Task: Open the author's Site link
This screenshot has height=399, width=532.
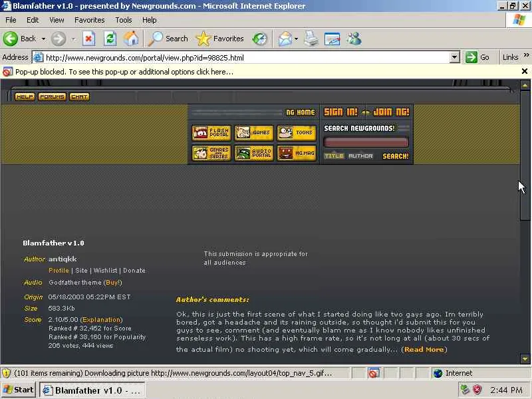Action: point(81,271)
